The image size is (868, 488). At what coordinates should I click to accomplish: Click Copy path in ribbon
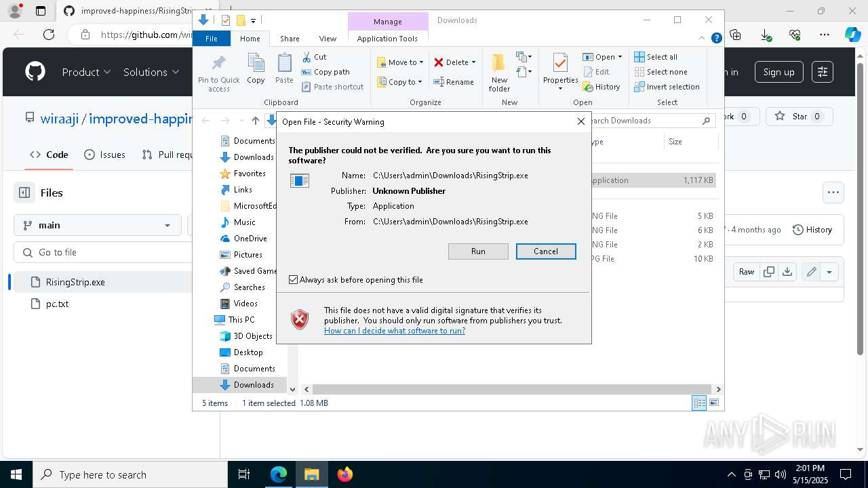click(326, 72)
